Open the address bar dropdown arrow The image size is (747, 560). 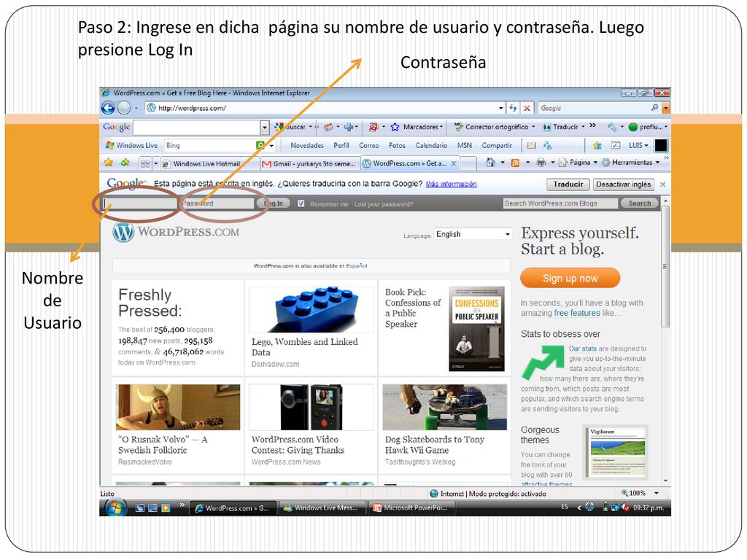[x=500, y=108]
